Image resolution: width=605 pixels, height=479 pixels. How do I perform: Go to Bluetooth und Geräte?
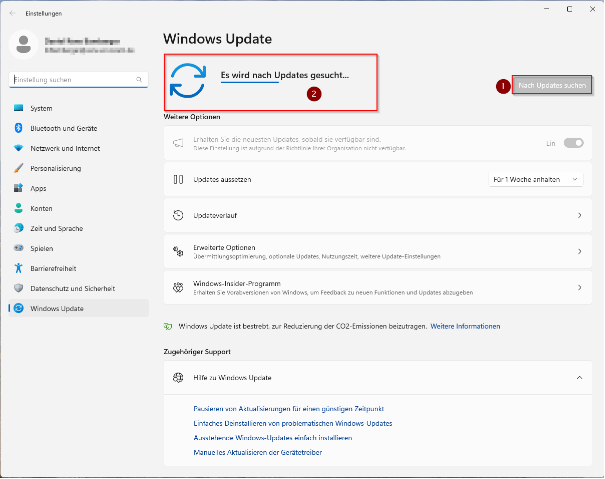pyautogui.click(x=78, y=128)
